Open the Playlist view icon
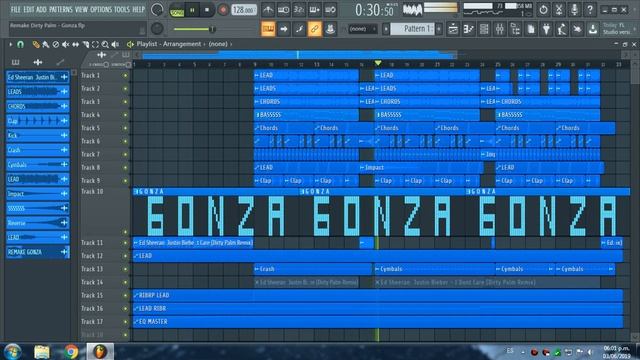This screenshot has height=360, width=640. (x=453, y=29)
